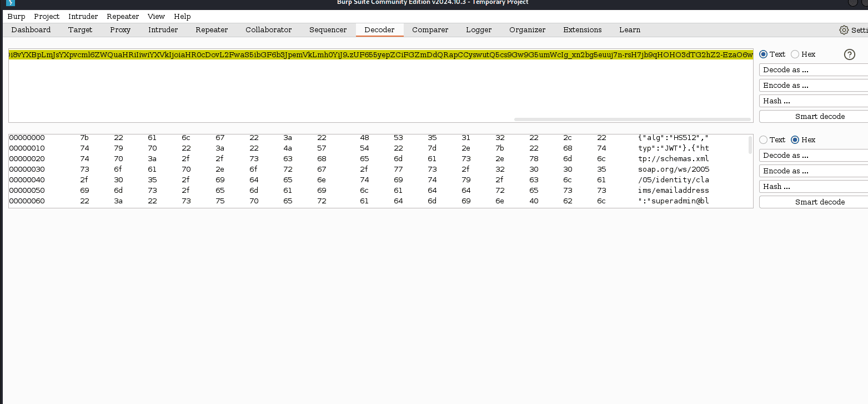Open the Repeater menu in menu bar

[123, 17]
